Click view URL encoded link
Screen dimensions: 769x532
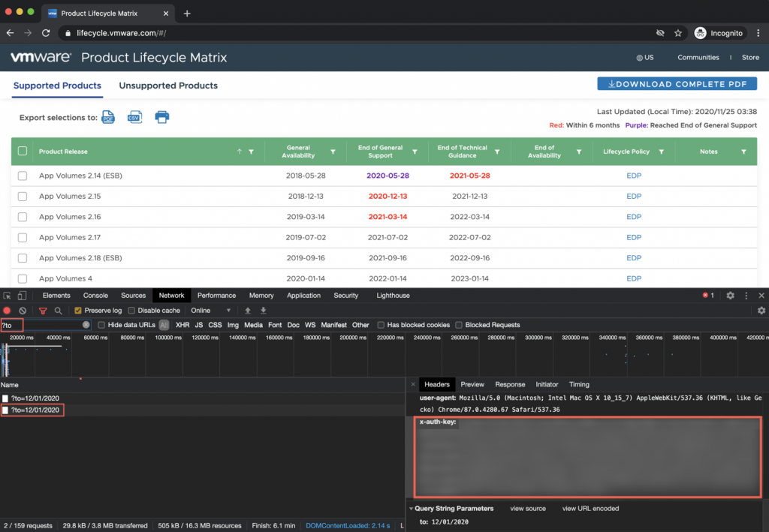590,509
